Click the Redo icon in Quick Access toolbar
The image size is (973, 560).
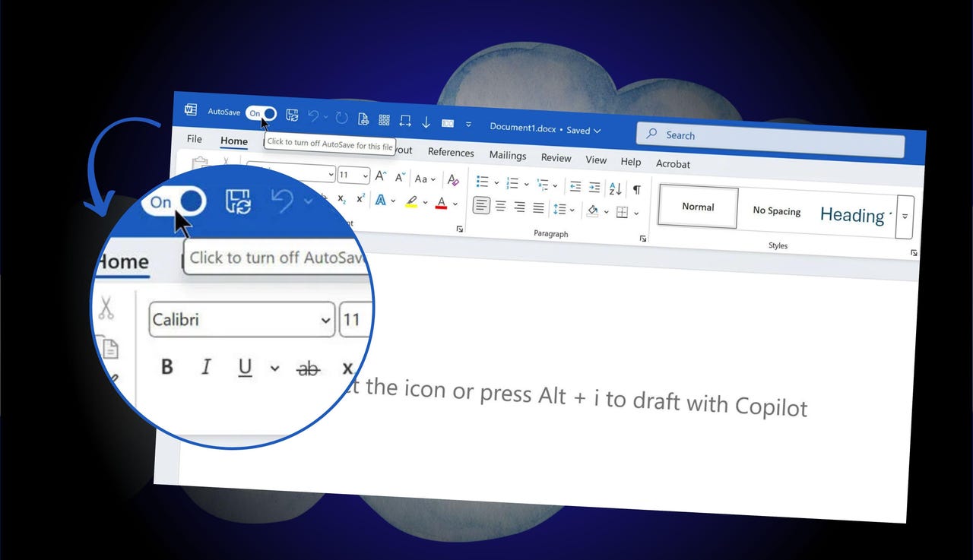(341, 118)
